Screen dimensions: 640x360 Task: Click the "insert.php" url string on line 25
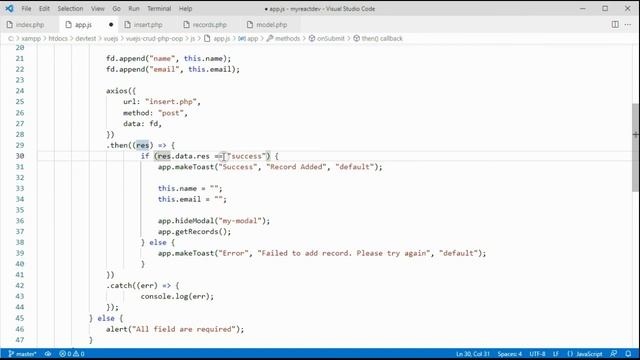click(171, 102)
